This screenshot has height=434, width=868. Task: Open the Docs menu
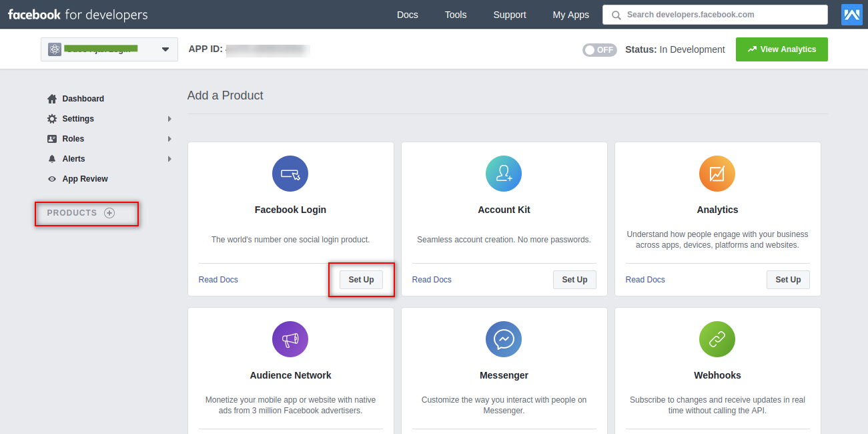pyautogui.click(x=408, y=15)
